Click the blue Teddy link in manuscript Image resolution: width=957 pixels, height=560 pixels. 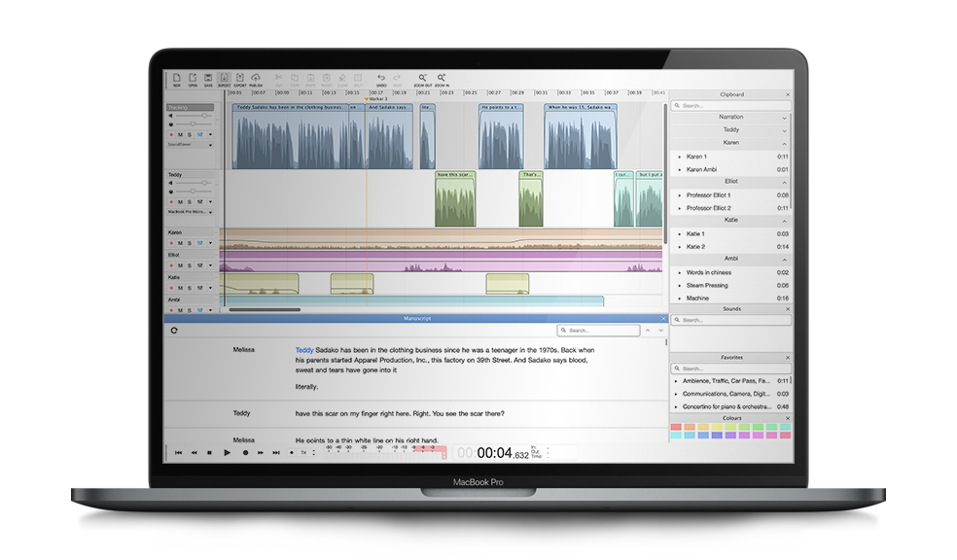click(x=304, y=349)
